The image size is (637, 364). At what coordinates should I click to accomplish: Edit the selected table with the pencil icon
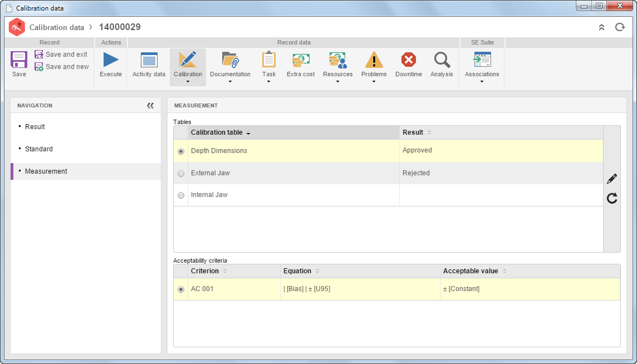(612, 179)
